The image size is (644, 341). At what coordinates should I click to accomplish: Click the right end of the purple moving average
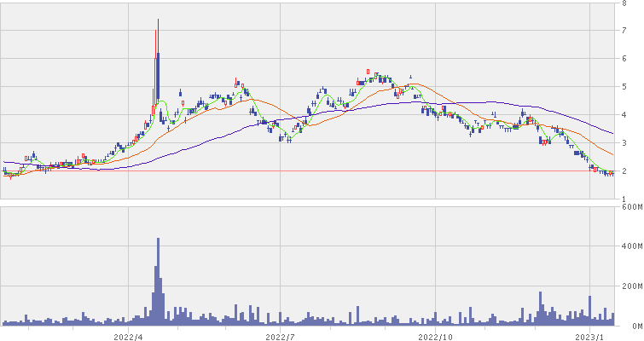612,133
